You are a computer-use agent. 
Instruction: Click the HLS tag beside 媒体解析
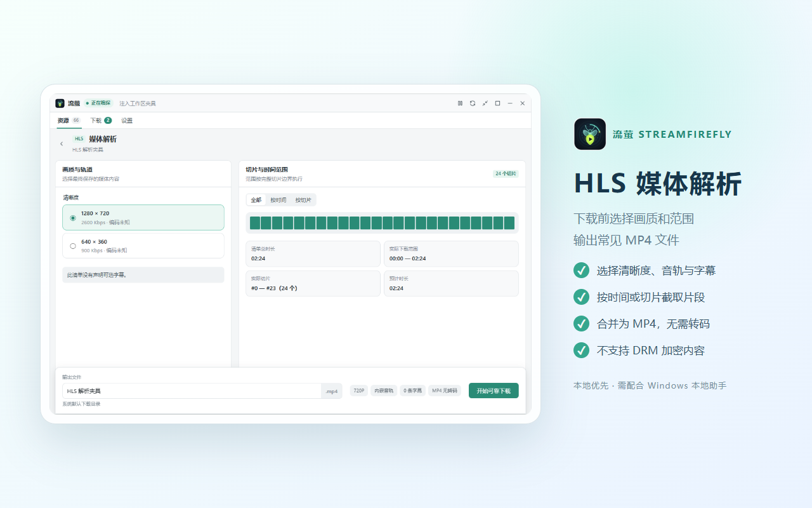click(79, 138)
